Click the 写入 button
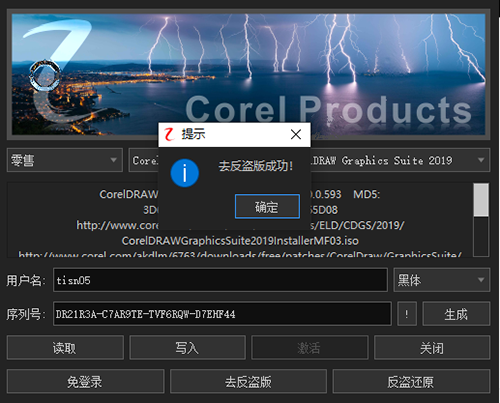Viewport: 500px width, 403px height. click(x=187, y=348)
